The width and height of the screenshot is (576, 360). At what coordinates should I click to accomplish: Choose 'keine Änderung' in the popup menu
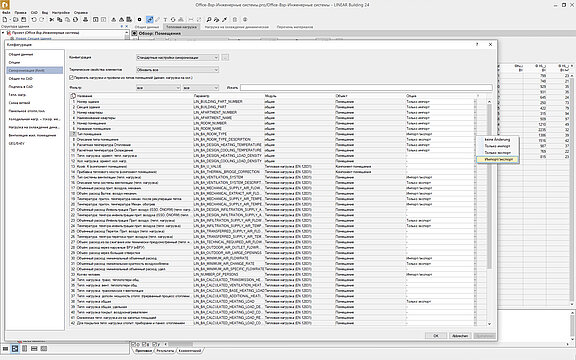coord(497,140)
